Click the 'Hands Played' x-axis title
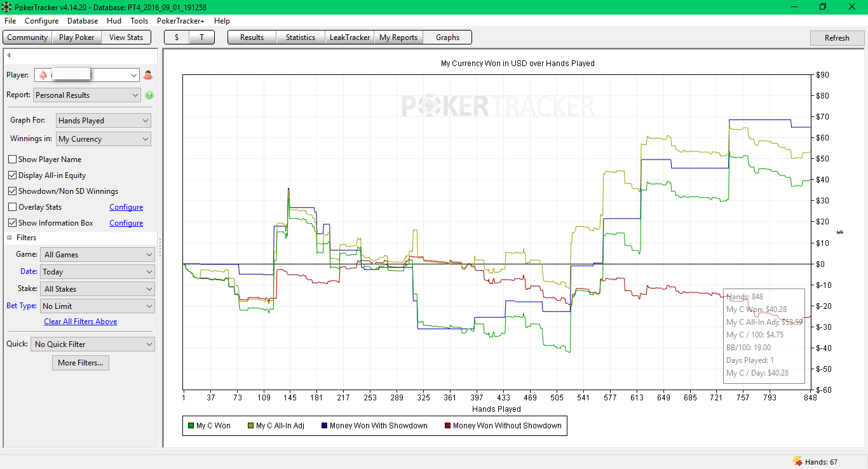 (497, 409)
